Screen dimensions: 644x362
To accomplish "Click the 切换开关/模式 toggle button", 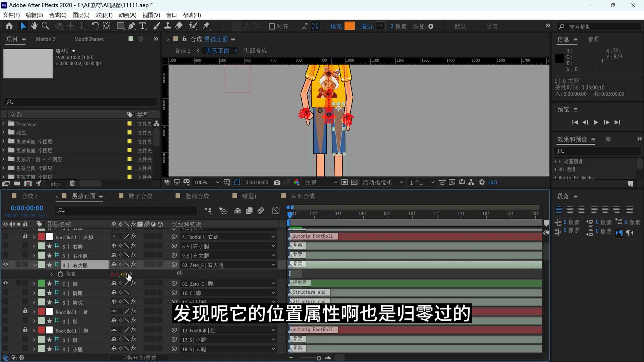I will pyautogui.click(x=139, y=358).
